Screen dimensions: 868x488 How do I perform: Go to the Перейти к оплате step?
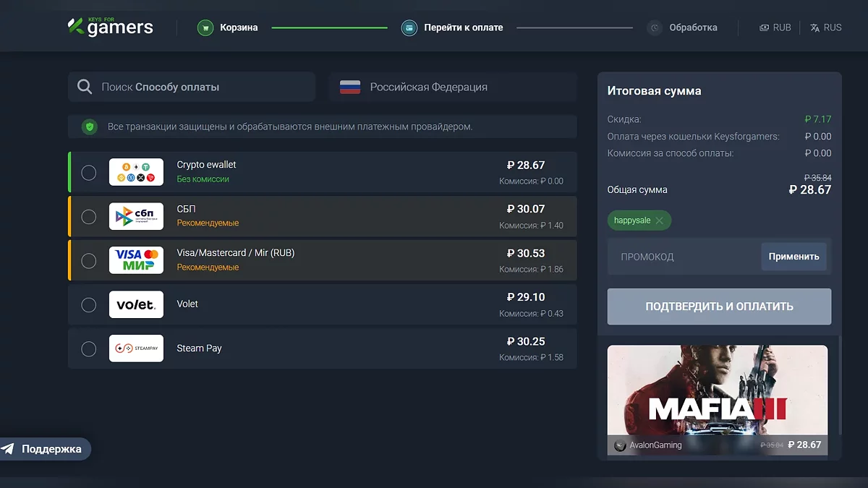pos(452,27)
